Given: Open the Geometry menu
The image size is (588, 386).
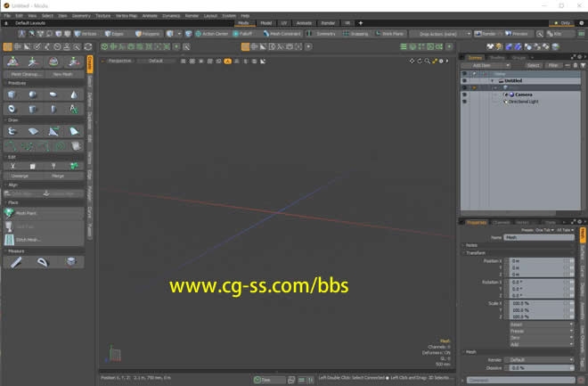Looking at the screenshot, I should tap(80, 15).
